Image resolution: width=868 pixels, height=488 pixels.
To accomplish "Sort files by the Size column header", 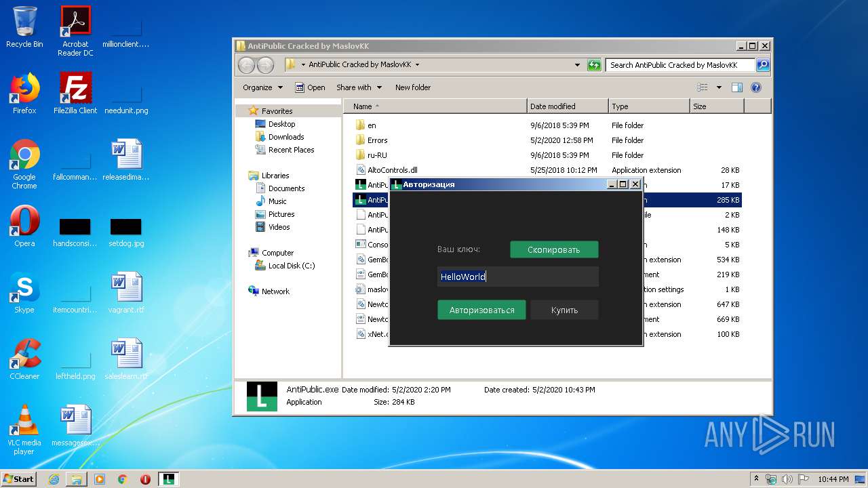I will coord(717,106).
